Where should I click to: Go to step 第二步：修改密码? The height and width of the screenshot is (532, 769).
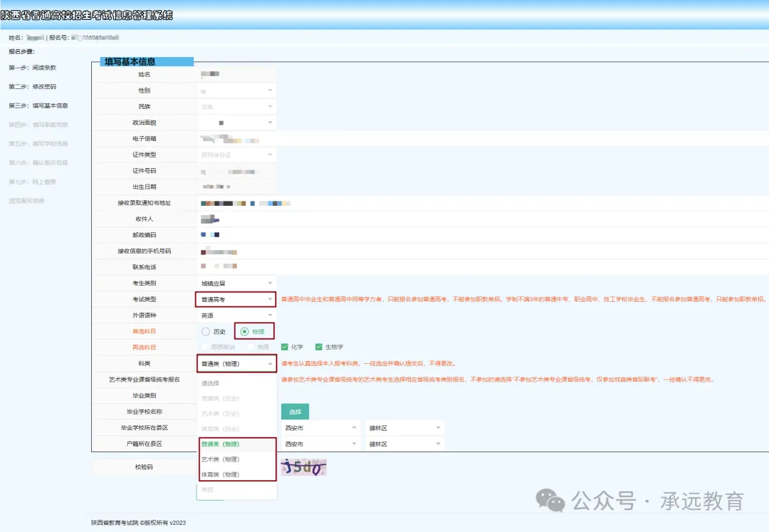pyautogui.click(x=32, y=87)
